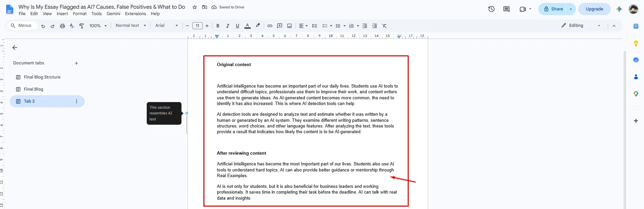The image size is (644, 209).
Task: Open the Google Docs home icon
Action: click(10, 9)
